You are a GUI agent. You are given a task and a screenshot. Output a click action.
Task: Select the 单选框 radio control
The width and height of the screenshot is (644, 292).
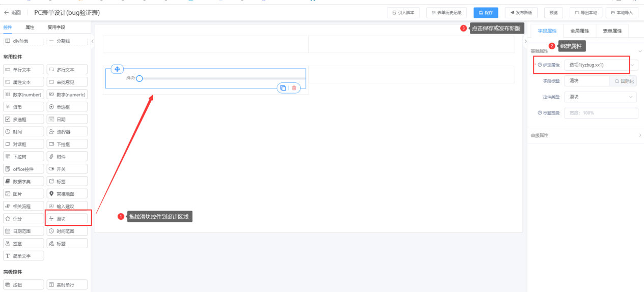(x=67, y=107)
